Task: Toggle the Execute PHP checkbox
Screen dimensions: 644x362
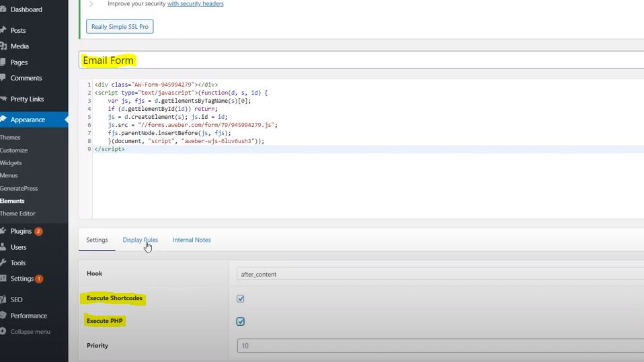Action: [x=241, y=321]
